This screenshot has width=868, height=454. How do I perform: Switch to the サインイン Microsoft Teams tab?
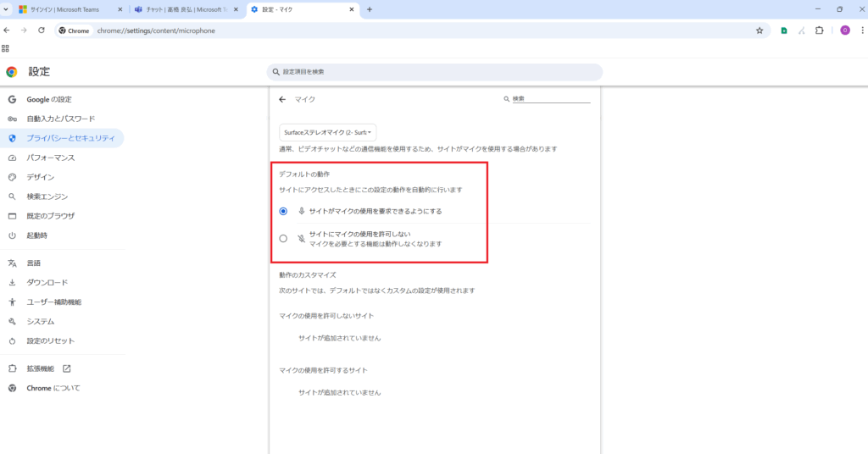click(70, 9)
